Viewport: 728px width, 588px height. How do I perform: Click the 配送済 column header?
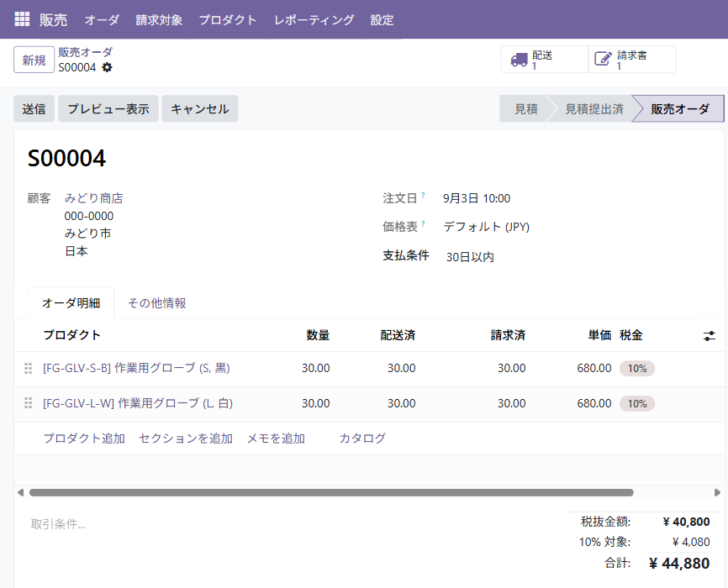pos(398,335)
